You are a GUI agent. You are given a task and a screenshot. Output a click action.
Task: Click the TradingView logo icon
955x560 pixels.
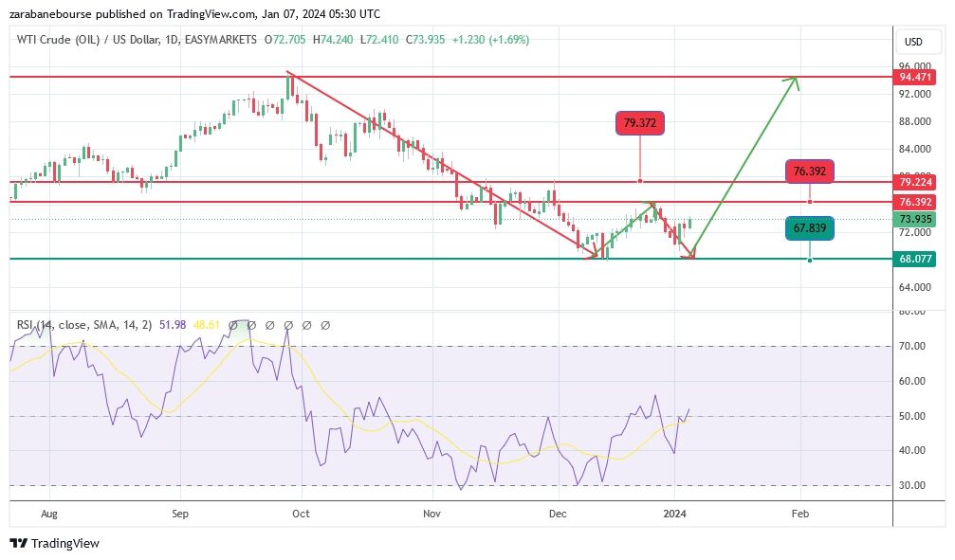tap(18, 544)
